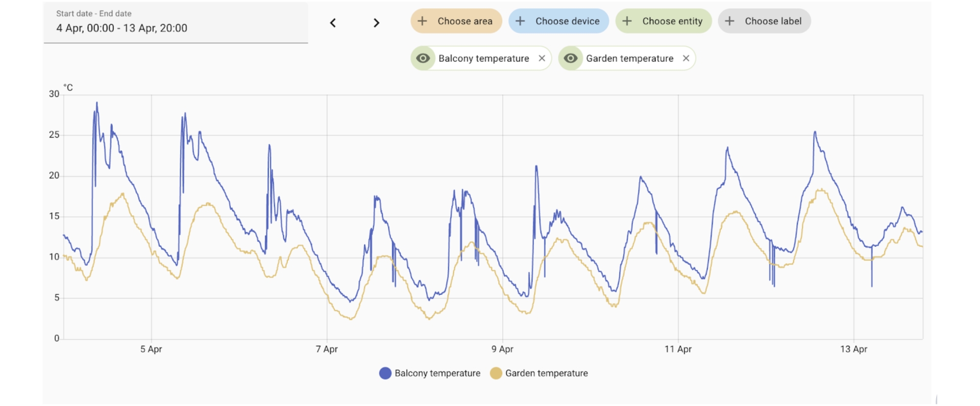Toggle visibility eye for Garden temperature
Screen dimensions: 980x406
571,58
